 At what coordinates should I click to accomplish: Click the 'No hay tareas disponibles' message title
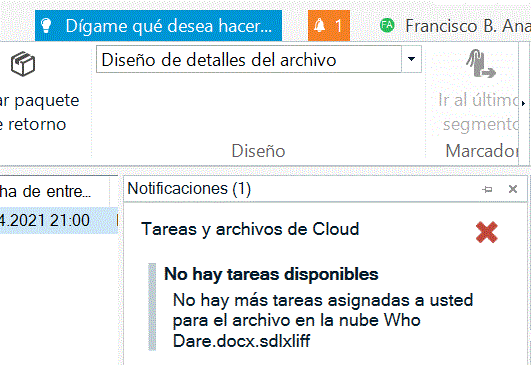(x=271, y=274)
